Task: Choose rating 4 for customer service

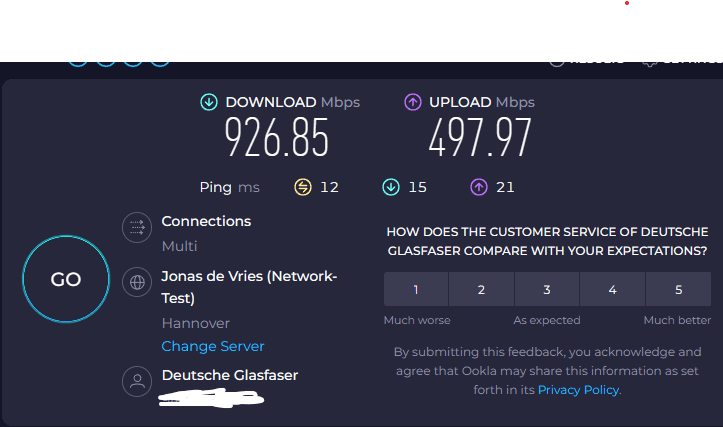Action: [x=612, y=290]
